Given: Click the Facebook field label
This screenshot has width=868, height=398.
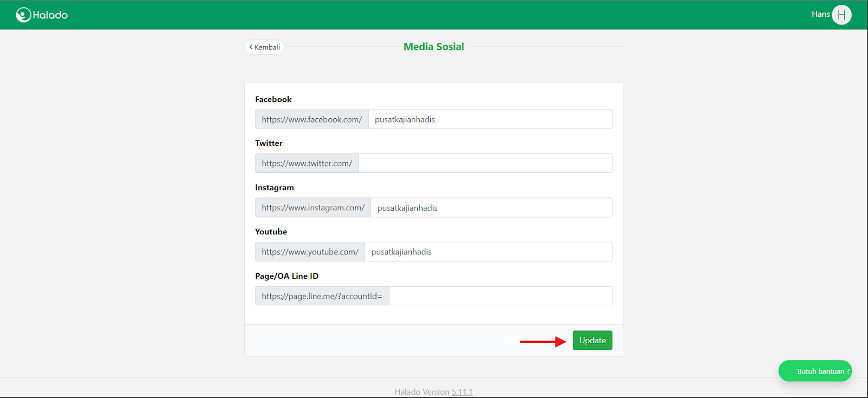Looking at the screenshot, I should 273,99.
